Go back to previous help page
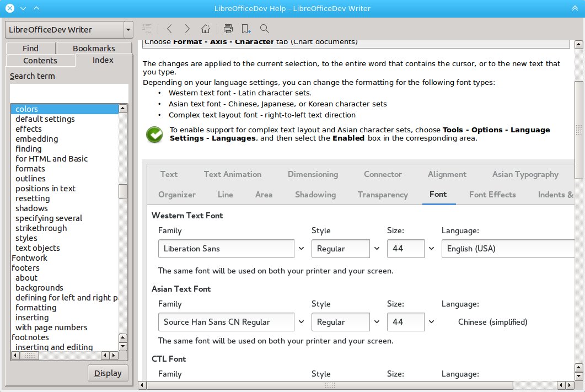The width and height of the screenshot is (585, 392). pos(169,28)
